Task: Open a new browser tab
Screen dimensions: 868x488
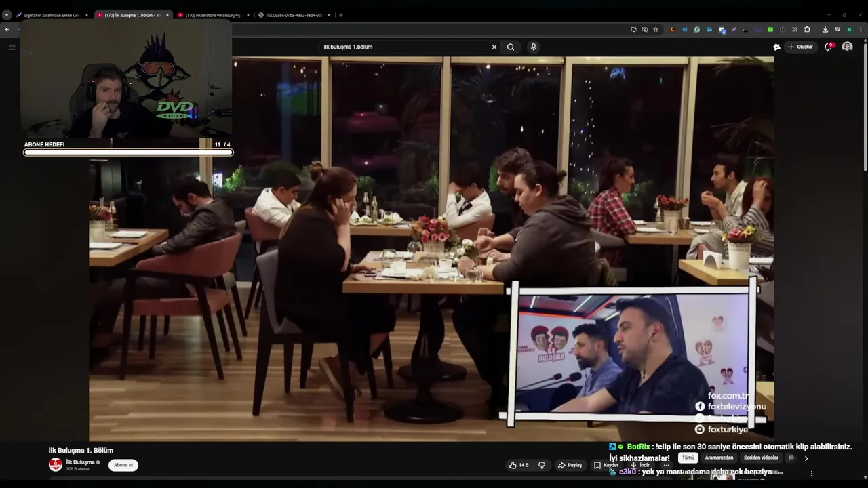Action: click(x=341, y=15)
